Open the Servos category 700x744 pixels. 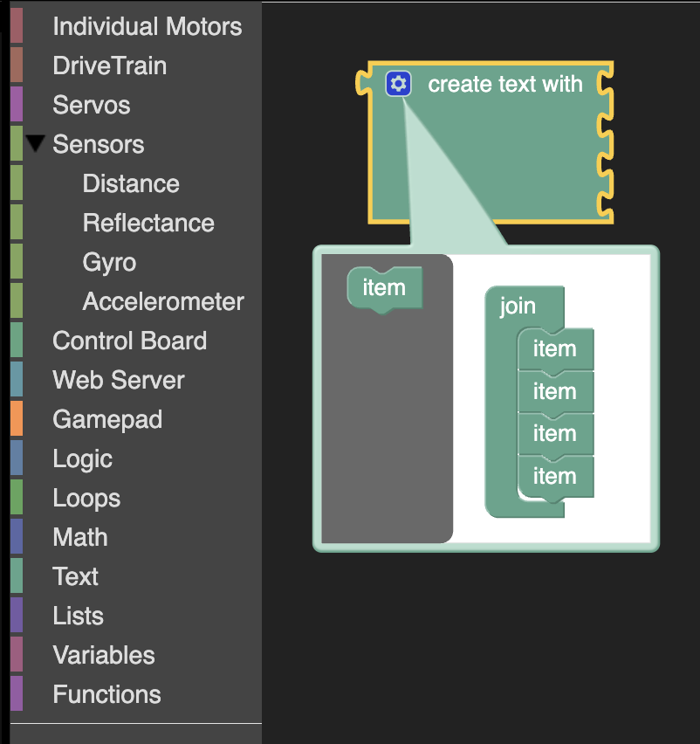(x=91, y=105)
